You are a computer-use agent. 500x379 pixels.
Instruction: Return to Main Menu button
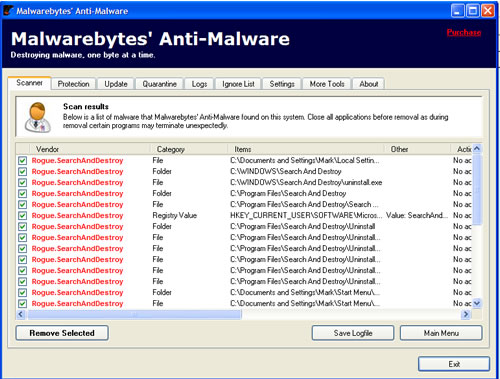(441, 333)
